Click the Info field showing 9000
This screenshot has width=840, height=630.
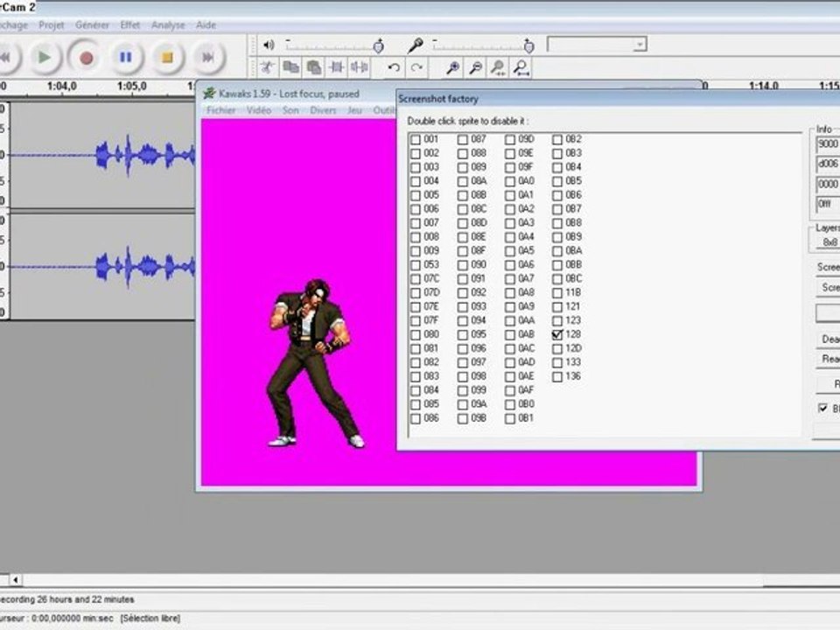coord(828,144)
